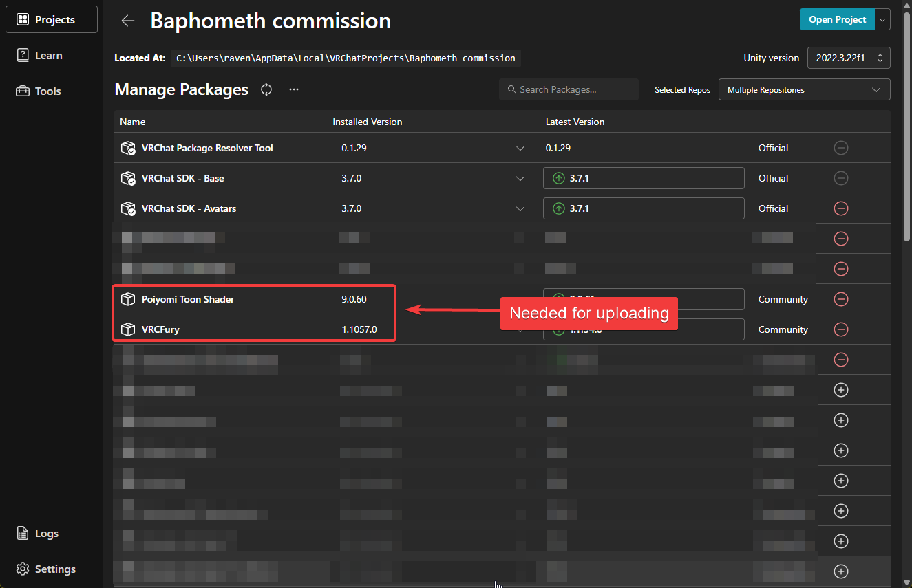The height and width of the screenshot is (588, 912).
Task: Click the back arrow beside project title
Action: click(128, 21)
